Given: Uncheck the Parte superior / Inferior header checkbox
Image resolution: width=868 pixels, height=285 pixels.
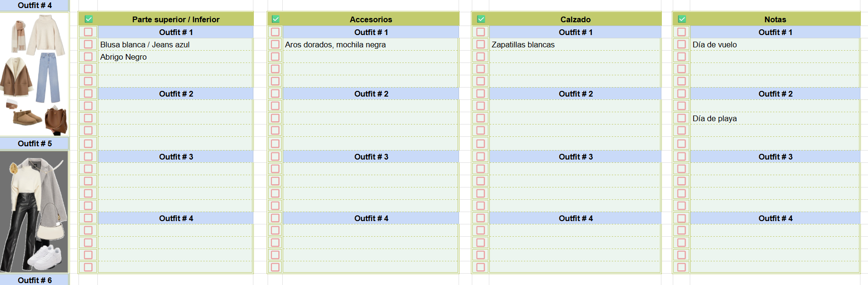Looking at the screenshot, I should [x=88, y=19].
